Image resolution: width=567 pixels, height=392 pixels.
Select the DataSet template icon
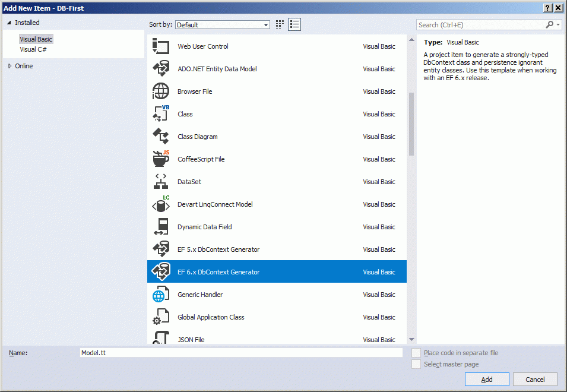[x=161, y=182]
